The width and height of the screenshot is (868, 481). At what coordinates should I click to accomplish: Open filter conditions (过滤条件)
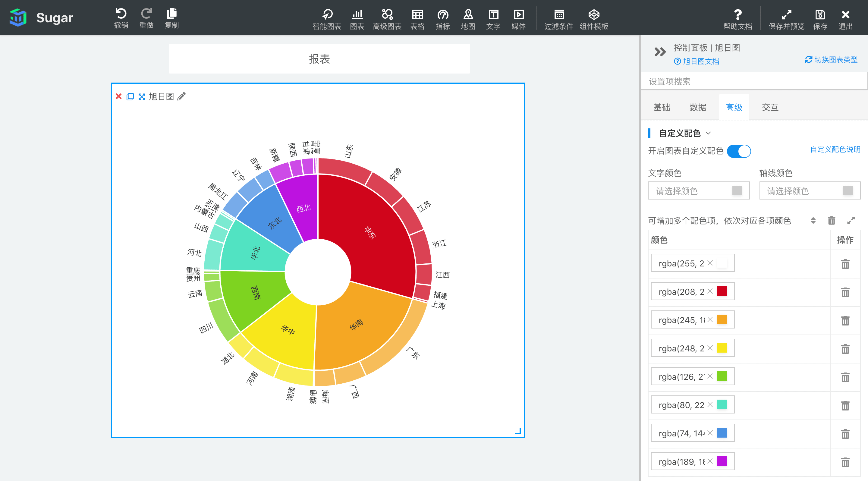[559, 19]
